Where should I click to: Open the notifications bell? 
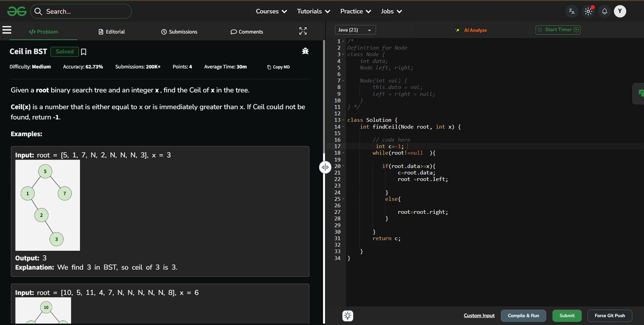pyautogui.click(x=604, y=11)
